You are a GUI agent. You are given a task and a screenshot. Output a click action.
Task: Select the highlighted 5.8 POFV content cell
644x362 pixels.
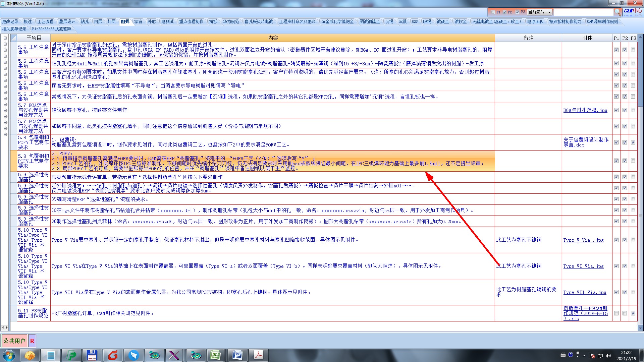[x=273, y=161]
